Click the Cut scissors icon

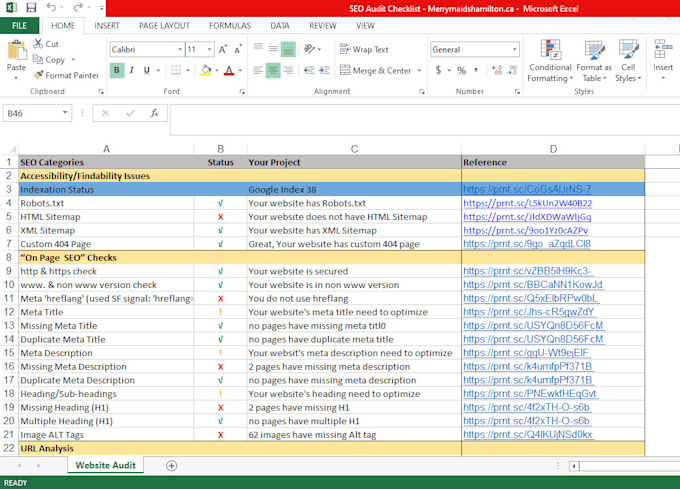point(38,44)
